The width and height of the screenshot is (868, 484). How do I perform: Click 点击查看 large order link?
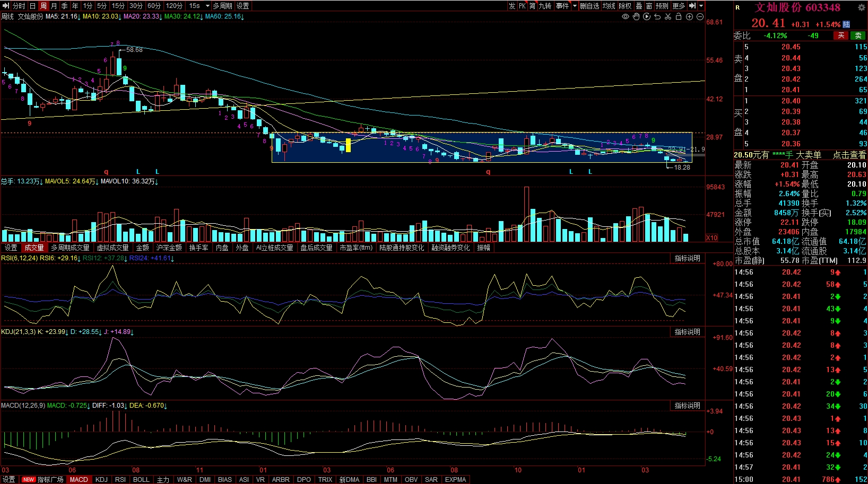(849, 155)
